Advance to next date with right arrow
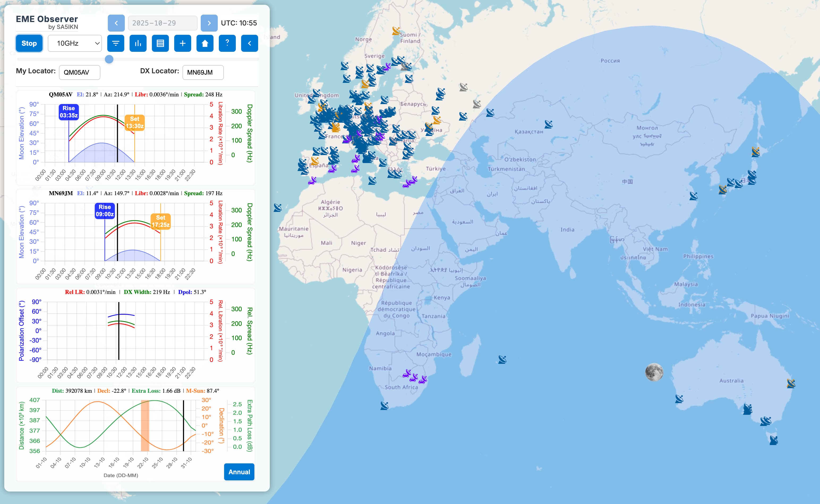The width and height of the screenshot is (820, 504). click(209, 23)
